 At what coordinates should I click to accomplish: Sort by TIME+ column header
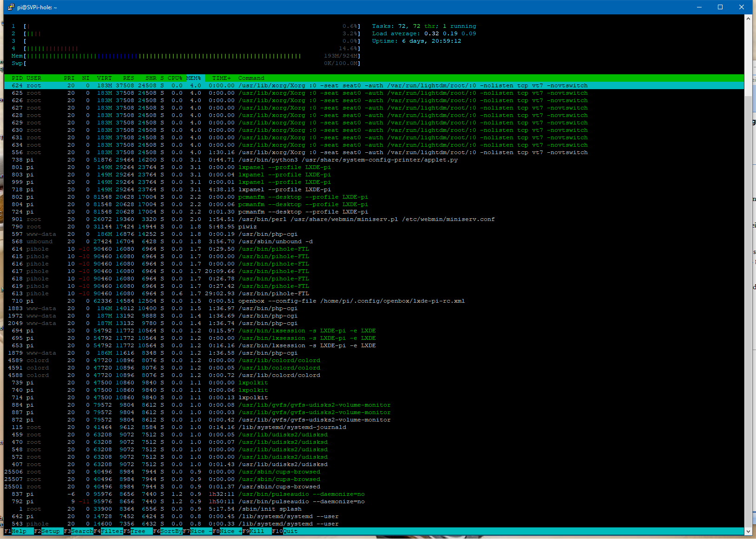coord(222,78)
